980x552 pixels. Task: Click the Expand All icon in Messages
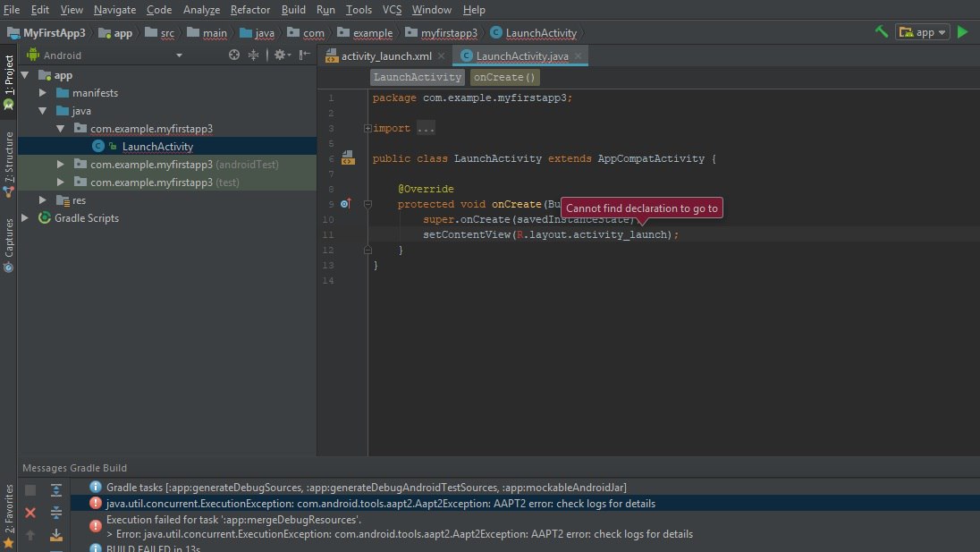pos(55,490)
